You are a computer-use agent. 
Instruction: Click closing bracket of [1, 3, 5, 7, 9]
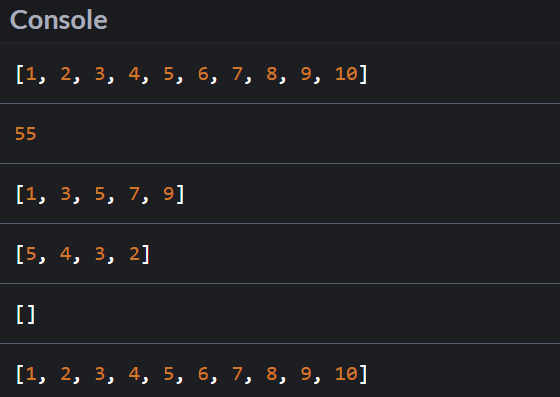tap(180, 194)
